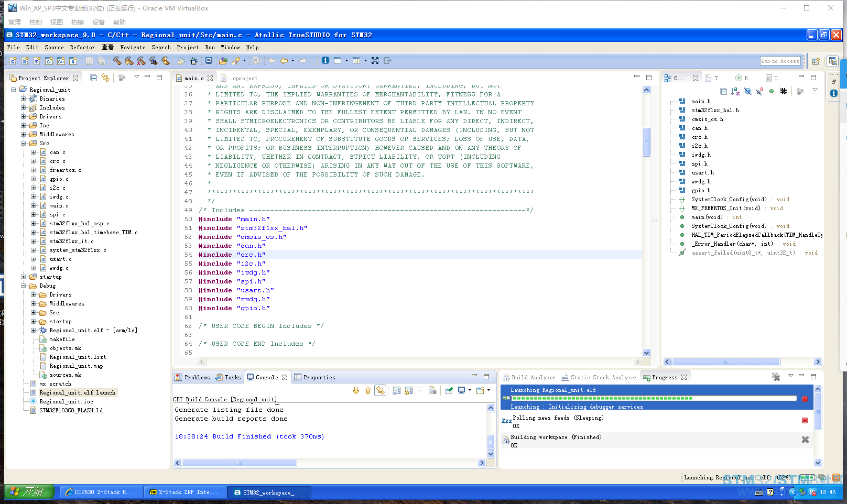Toggle Hide Static Members in Outline
Screen dimensions: 847x504
point(759,91)
